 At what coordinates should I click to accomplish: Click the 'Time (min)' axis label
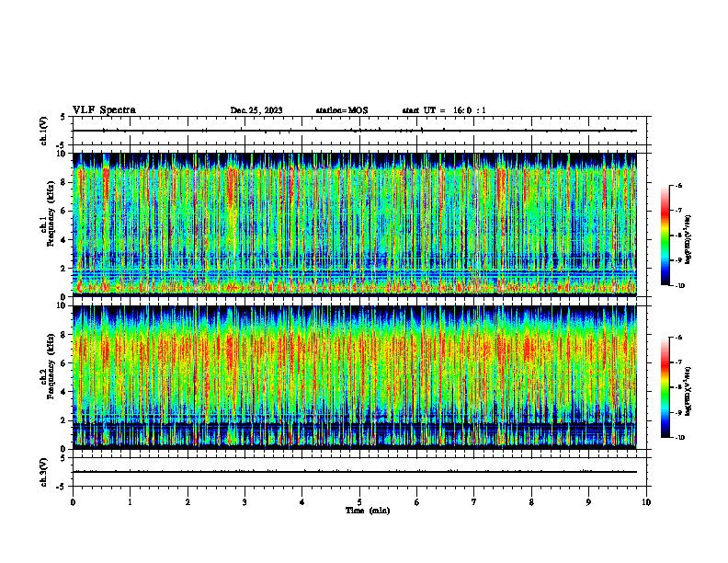tap(368, 511)
